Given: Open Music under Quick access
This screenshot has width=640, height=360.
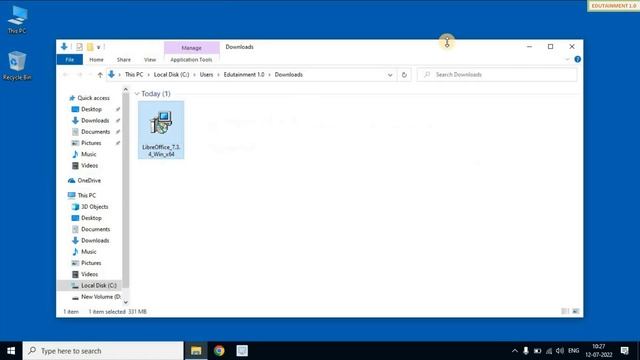Looking at the screenshot, I should [x=89, y=154].
